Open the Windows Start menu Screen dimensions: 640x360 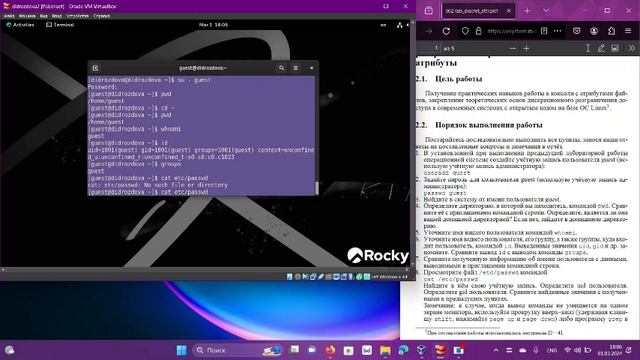[x=182, y=350]
